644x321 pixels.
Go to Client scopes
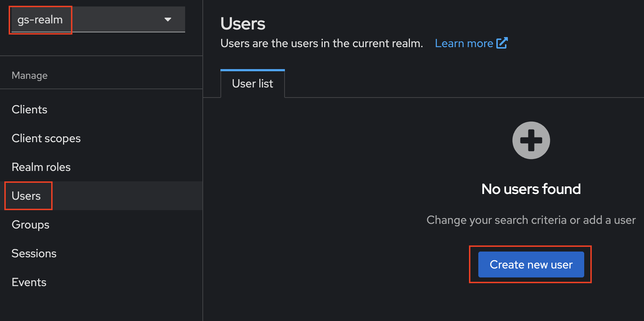pos(46,138)
